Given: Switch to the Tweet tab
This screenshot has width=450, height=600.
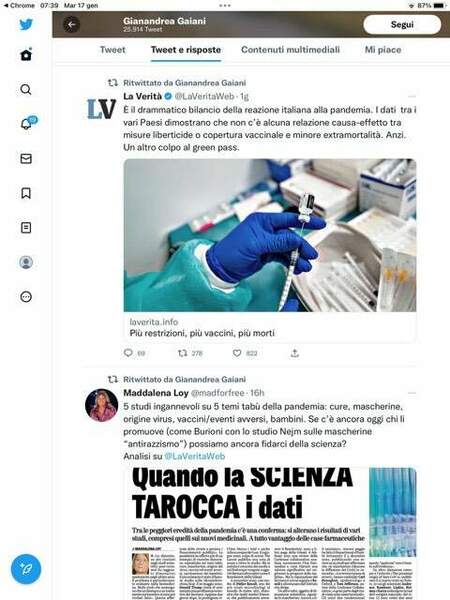Looking at the screenshot, I should [x=112, y=50].
